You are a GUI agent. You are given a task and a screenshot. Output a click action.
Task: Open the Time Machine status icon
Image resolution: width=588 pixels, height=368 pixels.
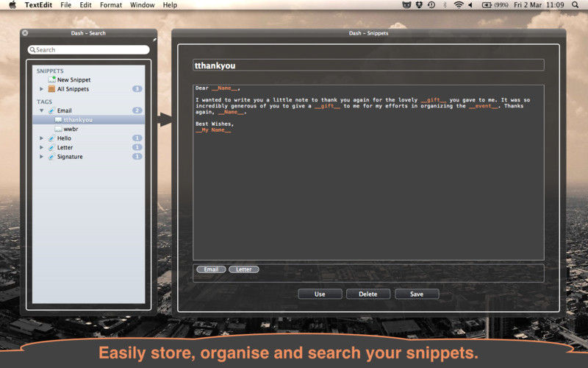431,5
